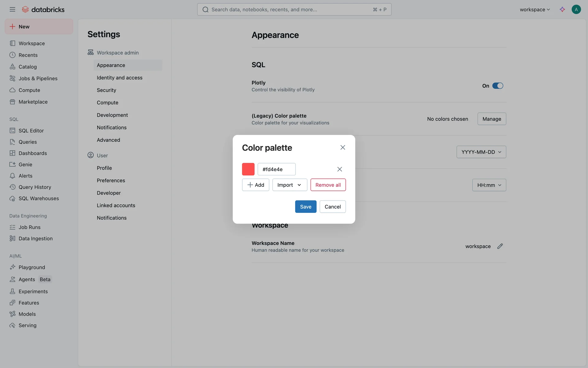Go to SQL Warehouses
This screenshot has height=368, width=588.
click(39, 198)
